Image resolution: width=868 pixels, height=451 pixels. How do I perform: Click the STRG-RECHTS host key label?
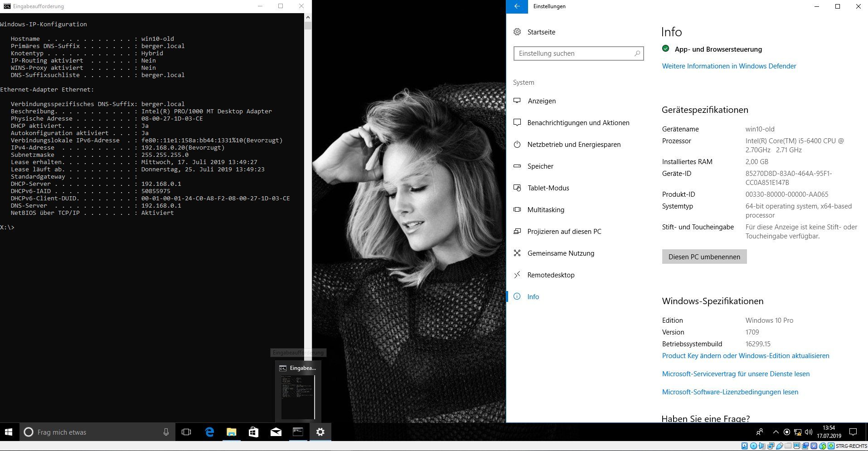851,446
